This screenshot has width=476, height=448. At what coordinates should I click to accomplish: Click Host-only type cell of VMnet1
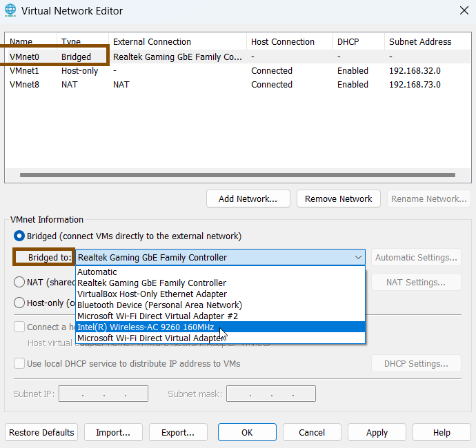coord(79,71)
